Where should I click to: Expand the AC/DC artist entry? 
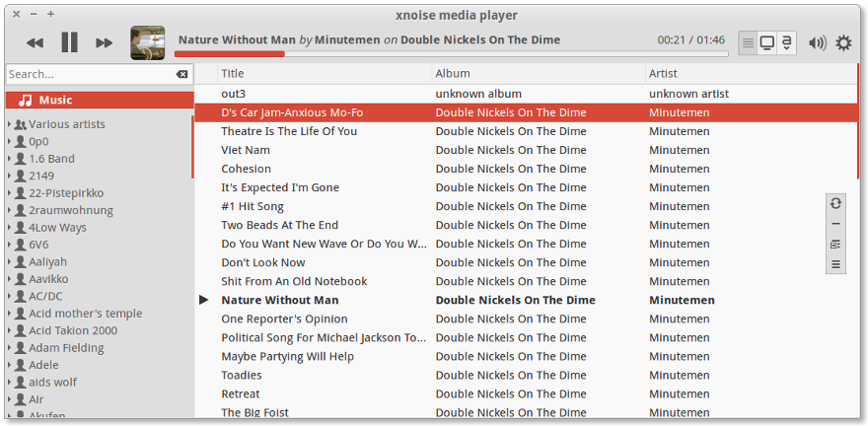click(9, 296)
